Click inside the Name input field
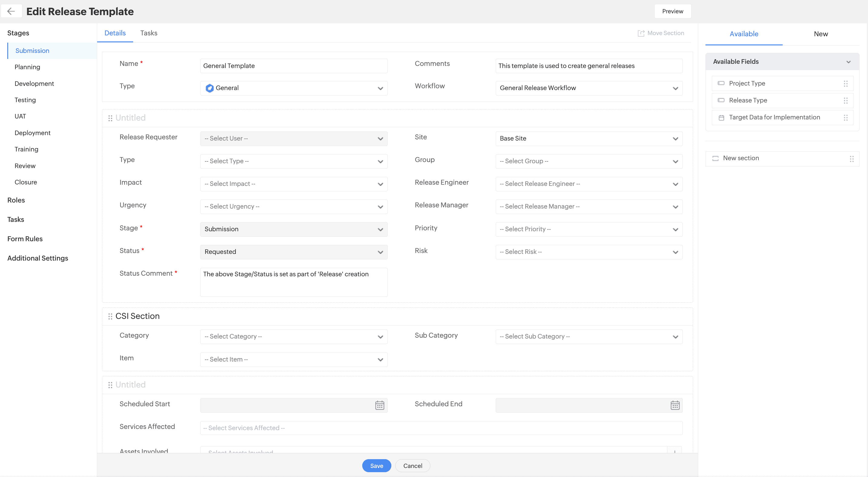The image size is (868, 477). (x=294, y=66)
